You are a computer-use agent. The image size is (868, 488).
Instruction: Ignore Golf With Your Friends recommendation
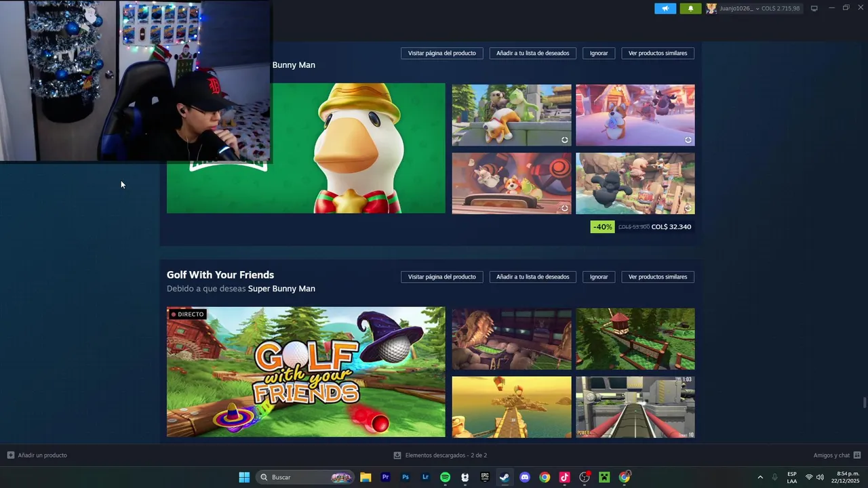tap(599, 277)
